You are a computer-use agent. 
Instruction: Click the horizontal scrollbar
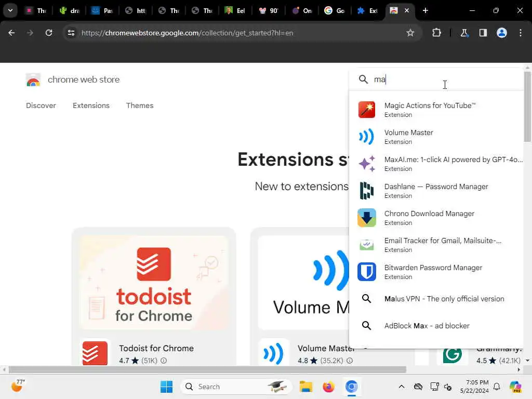tap(207, 369)
